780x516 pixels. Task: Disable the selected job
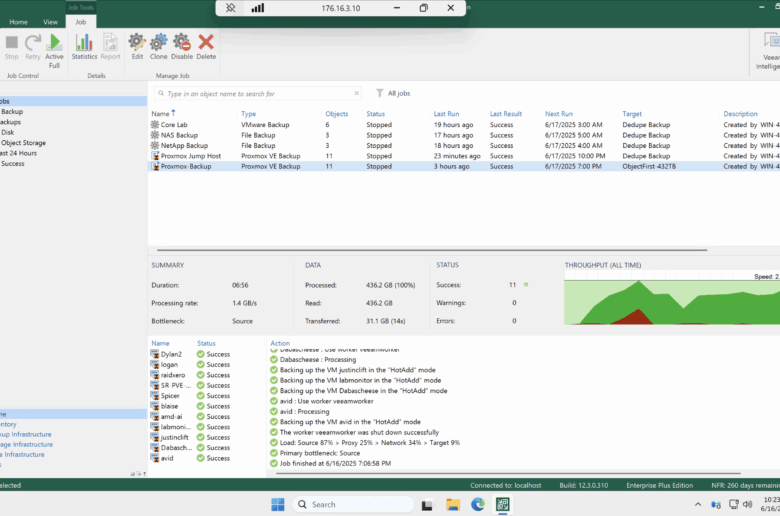(x=182, y=47)
